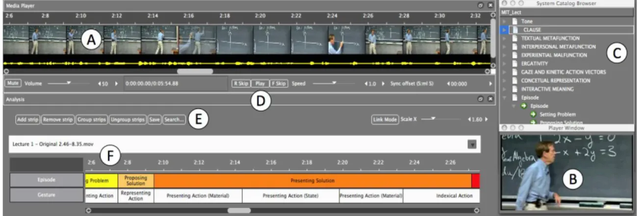Select the Proposing Solution episode segment
Viewport: 644px width, 216px height.
pos(136,180)
